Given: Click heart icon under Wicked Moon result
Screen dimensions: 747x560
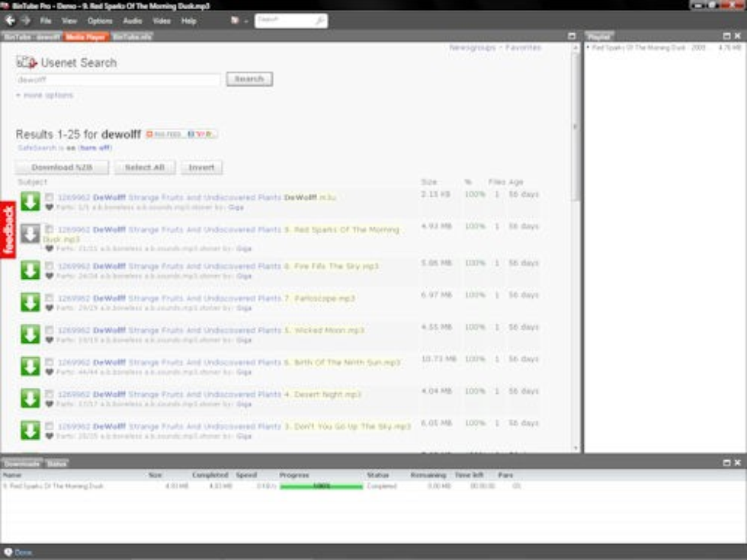Looking at the screenshot, I should (49, 340).
